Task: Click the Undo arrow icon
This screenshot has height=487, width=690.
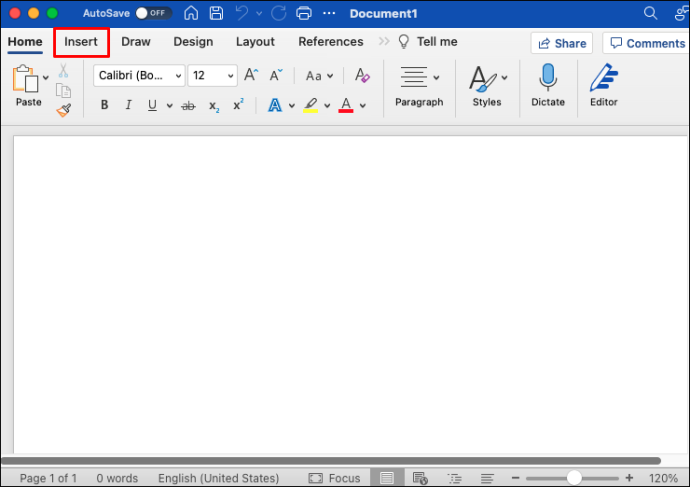Action: point(242,13)
